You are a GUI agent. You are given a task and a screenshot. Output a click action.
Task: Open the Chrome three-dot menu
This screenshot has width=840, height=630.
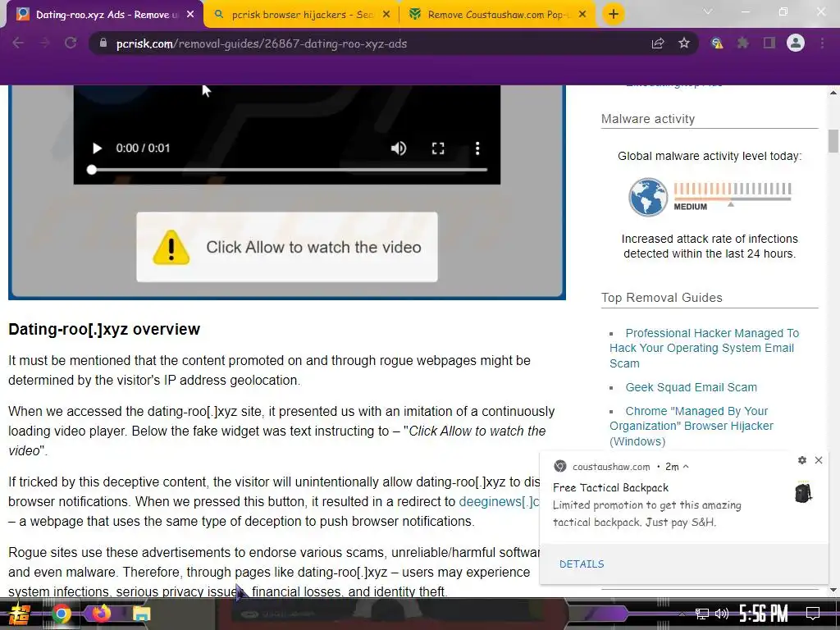[x=822, y=43]
